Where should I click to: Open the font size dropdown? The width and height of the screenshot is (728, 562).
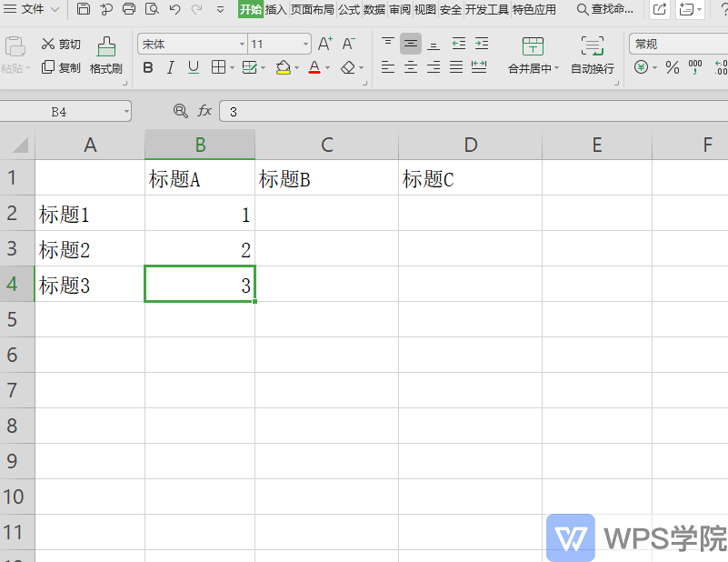pyautogui.click(x=305, y=45)
